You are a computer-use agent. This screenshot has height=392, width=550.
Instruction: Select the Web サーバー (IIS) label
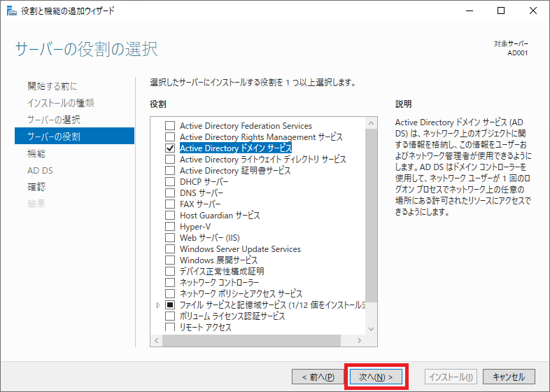(210, 238)
